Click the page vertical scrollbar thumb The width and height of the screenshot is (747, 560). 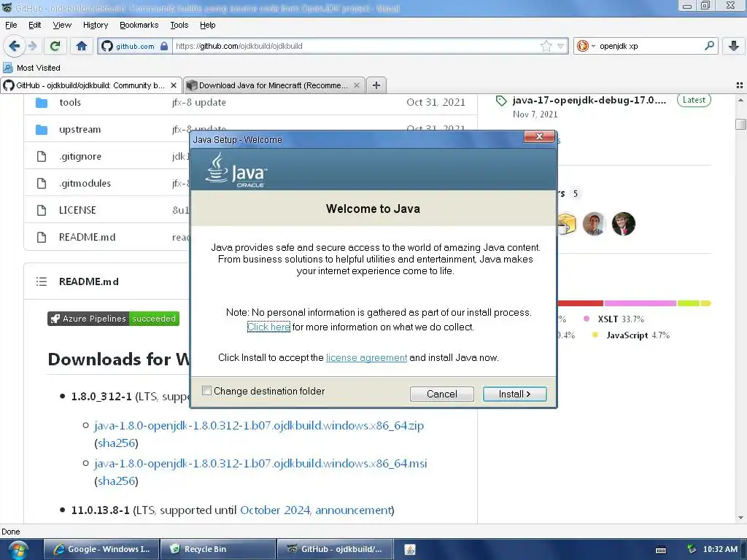click(x=740, y=124)
